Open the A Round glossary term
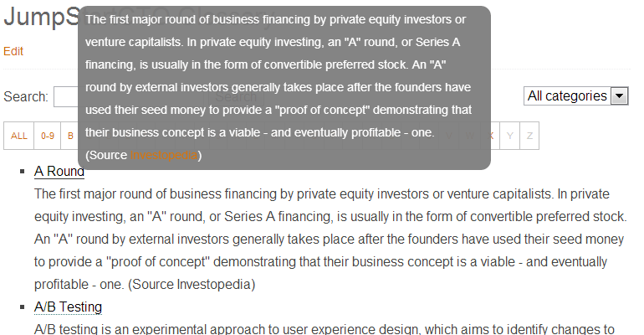The height and width of the screenshot is (335, 644). [x=59, y=172]
